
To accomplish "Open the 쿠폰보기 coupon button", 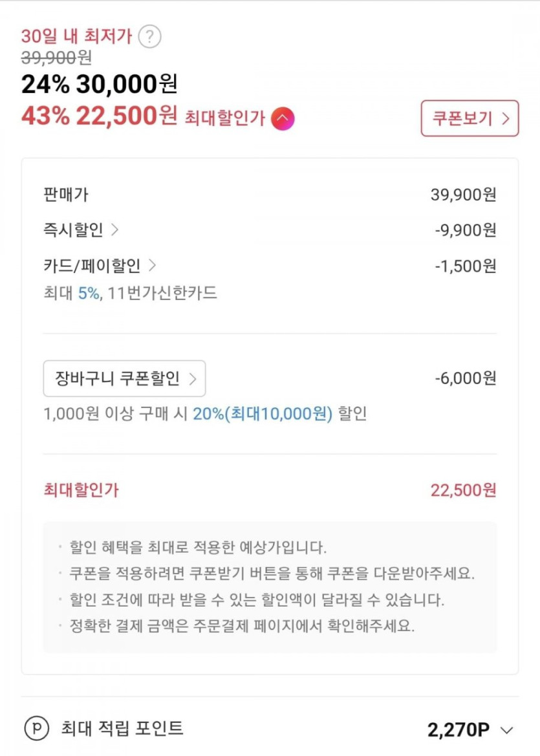I will pyautogui.click(x=470, y=118).
